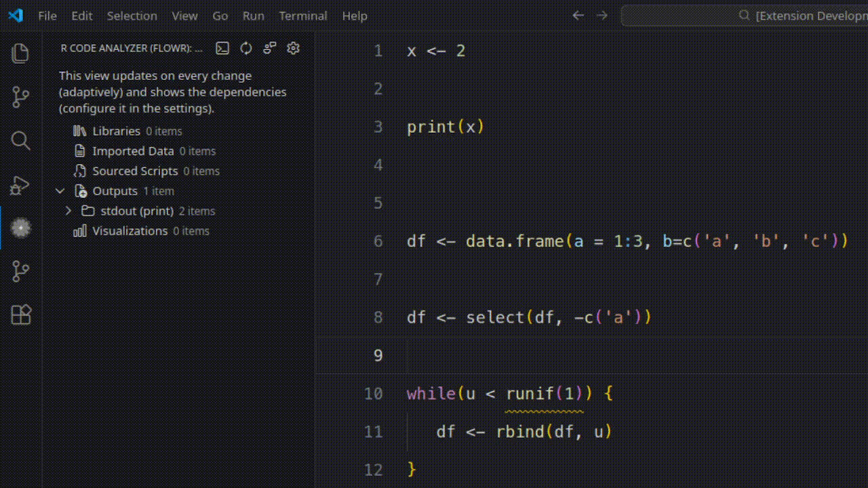868x488 pixels.
Task: Open the Go menu
Action: click(220, 16)
